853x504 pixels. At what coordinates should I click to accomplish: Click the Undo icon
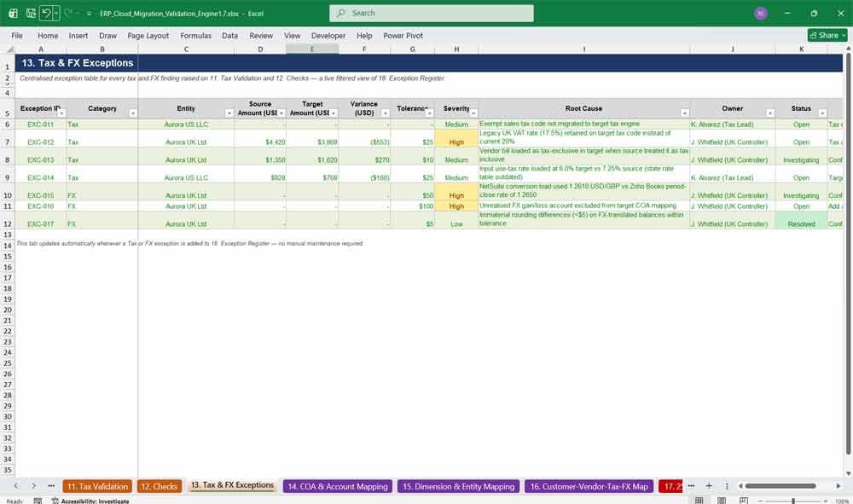46,13
